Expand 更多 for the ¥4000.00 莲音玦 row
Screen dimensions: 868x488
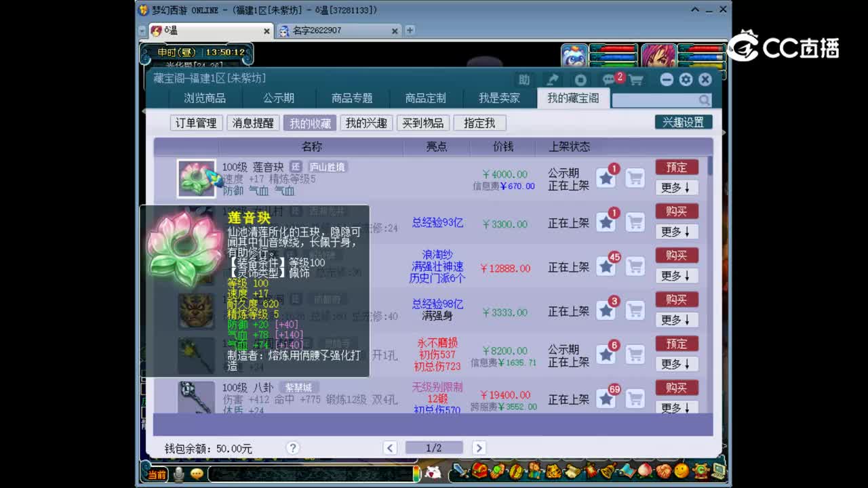(x=677, y=188)
